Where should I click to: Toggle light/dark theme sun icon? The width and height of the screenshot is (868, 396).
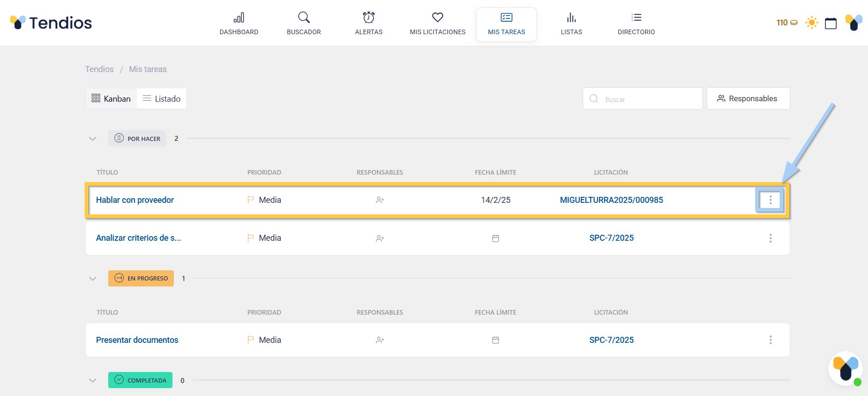[811, 23]
